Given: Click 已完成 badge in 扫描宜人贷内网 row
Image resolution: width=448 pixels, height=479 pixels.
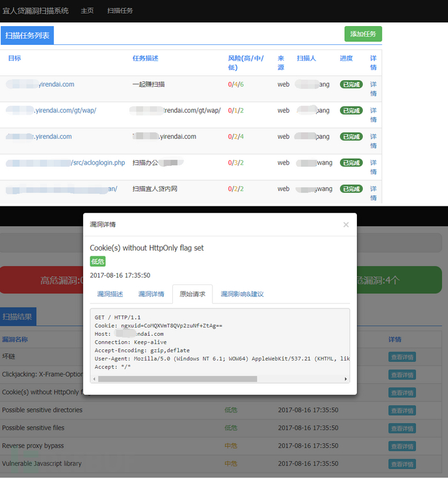Looking at the screenshot, I should point(351,189).
